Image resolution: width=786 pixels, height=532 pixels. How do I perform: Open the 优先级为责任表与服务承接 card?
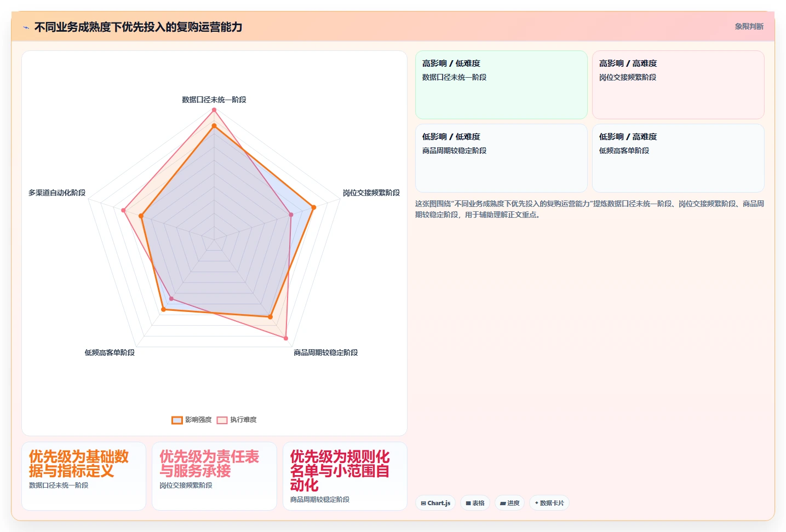(214, 476)
